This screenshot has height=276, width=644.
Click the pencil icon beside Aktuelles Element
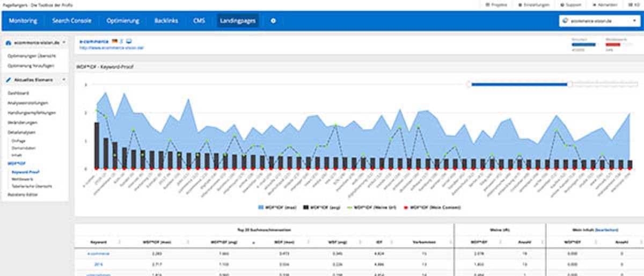tap(9, 79)
